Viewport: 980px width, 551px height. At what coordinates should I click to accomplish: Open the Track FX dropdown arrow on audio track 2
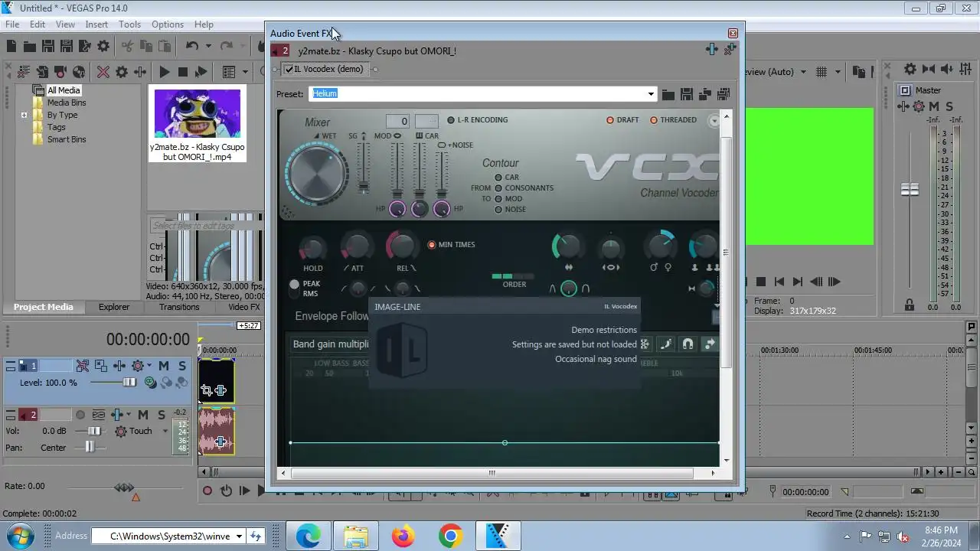(x=128, y=415)
